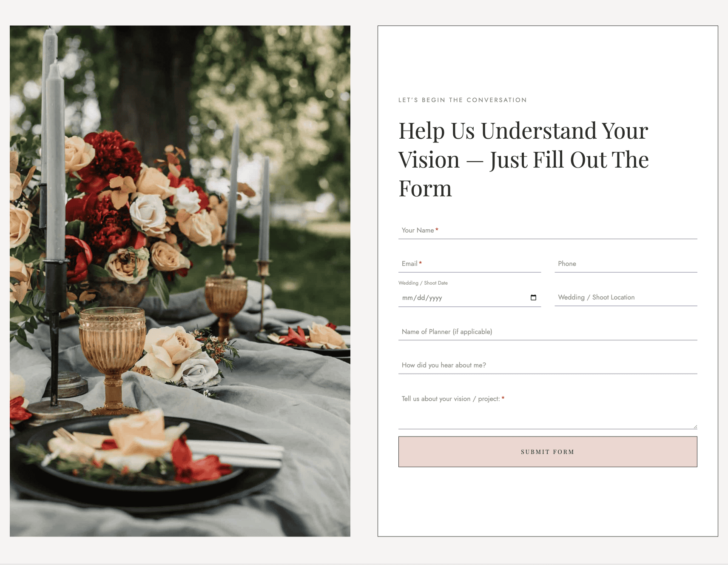
Task: Click the Help Us Understand Your Vision heading
Action: click(x=524, y=159)
